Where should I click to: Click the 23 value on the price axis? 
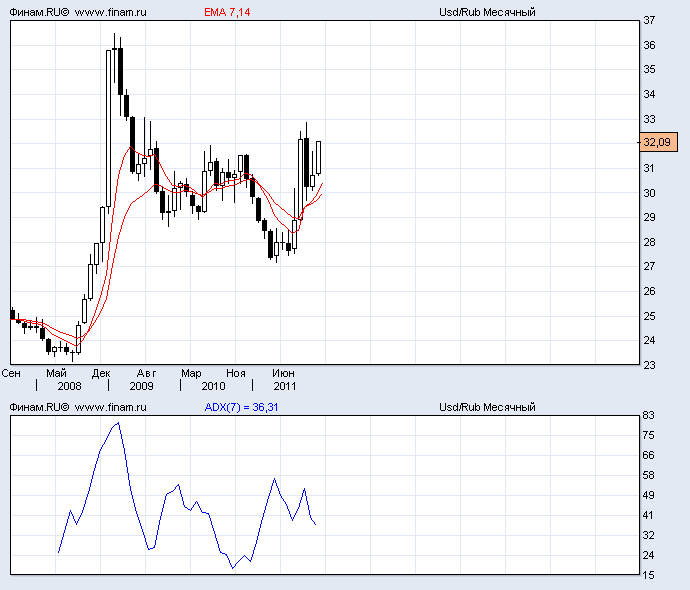649,365
